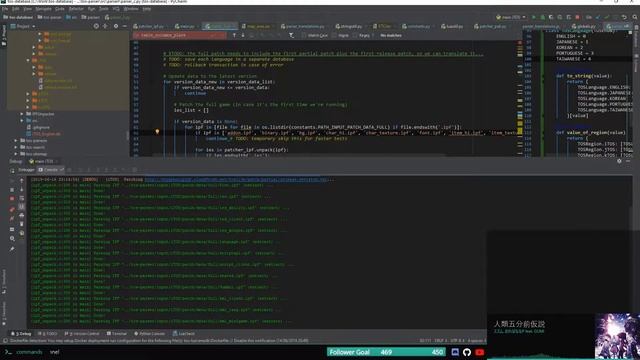Open the Refactor menu
The width and height of the screenshot is (640, 360).
pos(76,9)
